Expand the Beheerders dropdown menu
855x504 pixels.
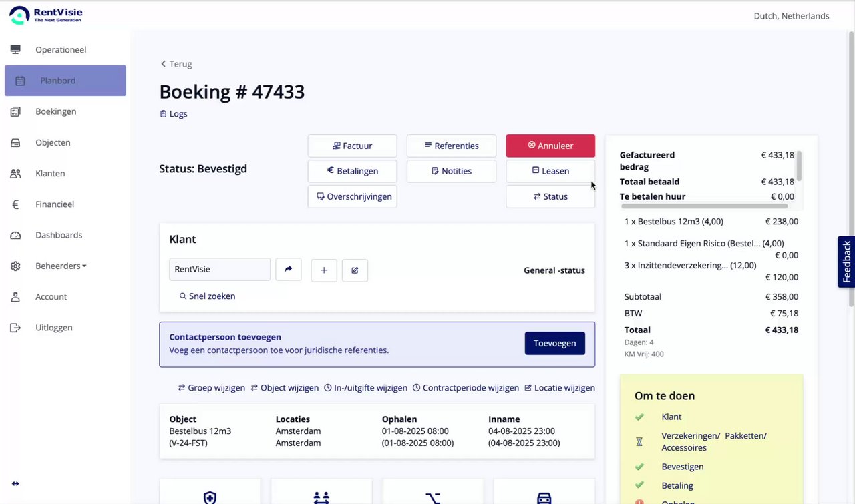(x=61, y=266)
